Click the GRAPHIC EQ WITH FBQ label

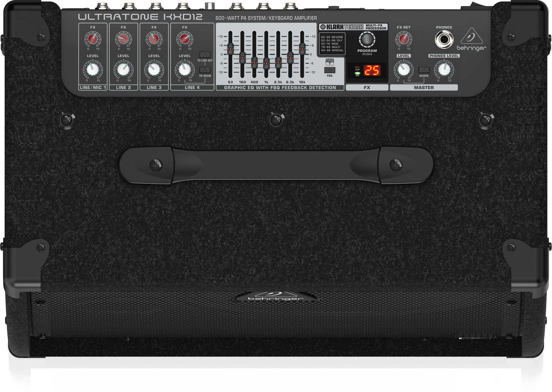click(x=280, y=87)
